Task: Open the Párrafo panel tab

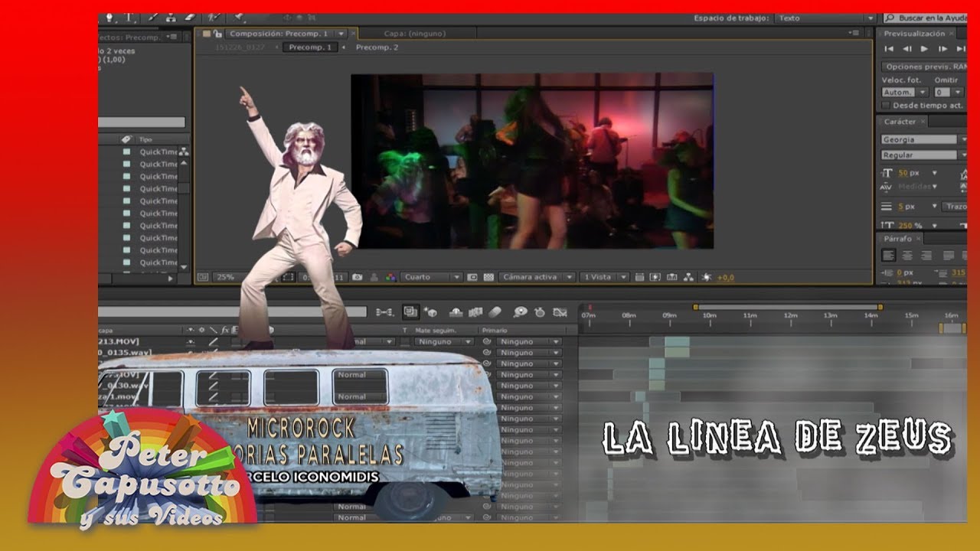Action: point(897,239)
